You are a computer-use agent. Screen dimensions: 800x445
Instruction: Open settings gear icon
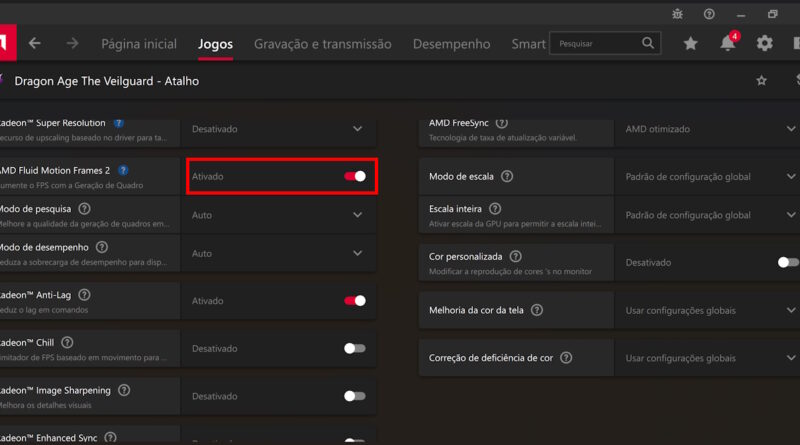point(764,43)
